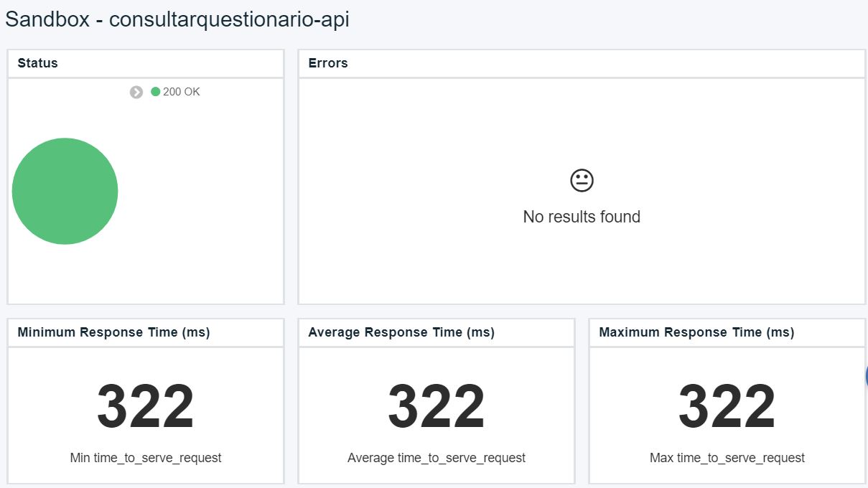Click the Sandbox - consultarquestionario-api dashboard title

[x=177, y=19]
